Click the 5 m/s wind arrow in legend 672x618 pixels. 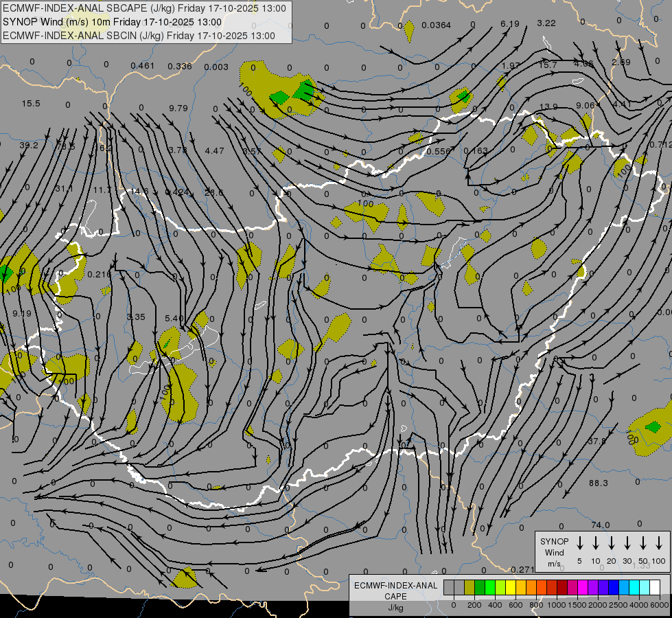click(580, 543)
